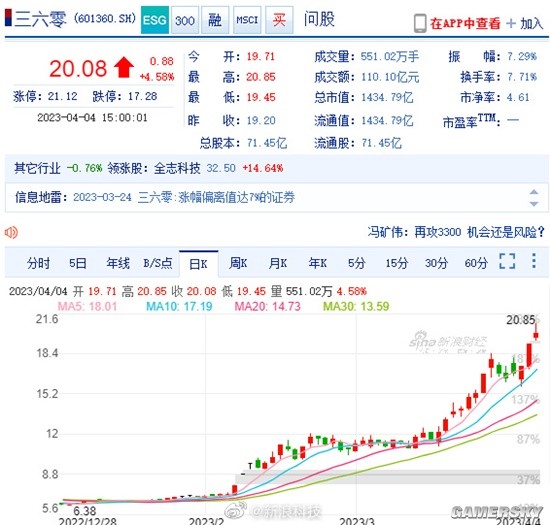Click the ESG badge

coord(155,20)
